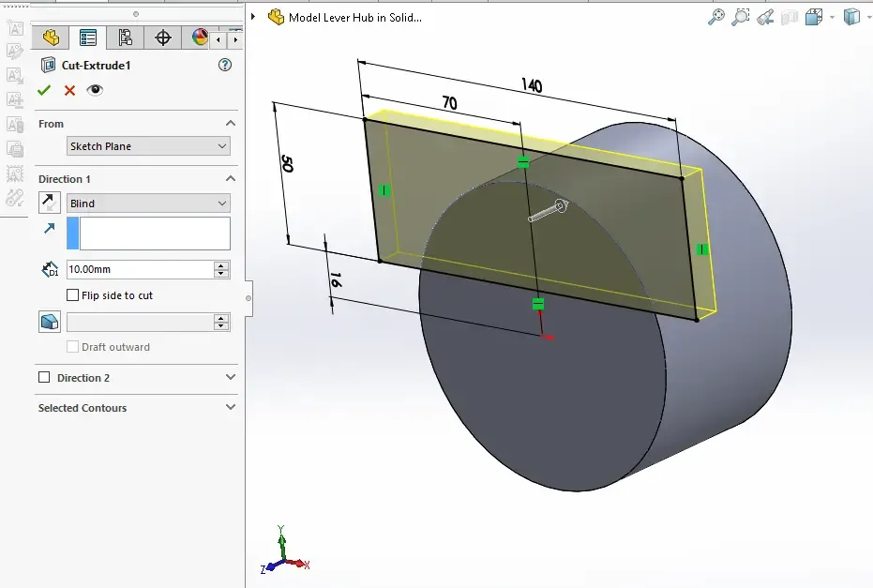Click the direction of extrusion arrow icon
Screen dimensions: 873x588
coord(50,228)
